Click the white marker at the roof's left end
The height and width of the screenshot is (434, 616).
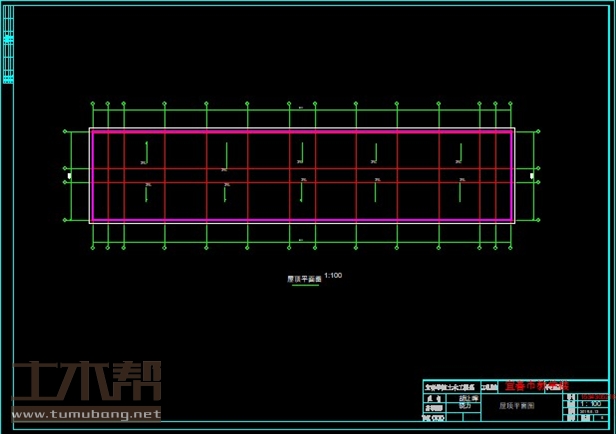pos(69,177)
